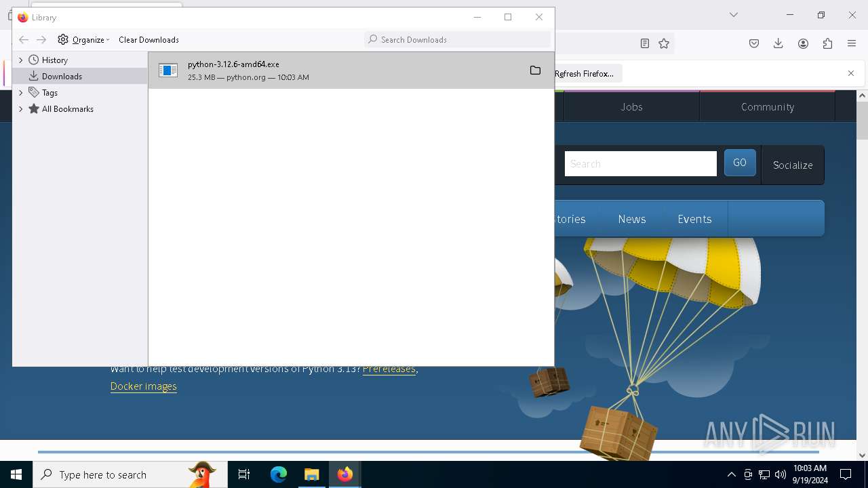Viewport: 868px width, 488px height.
Task: Focus the Search Downloads field
Action: click(457, 40)
